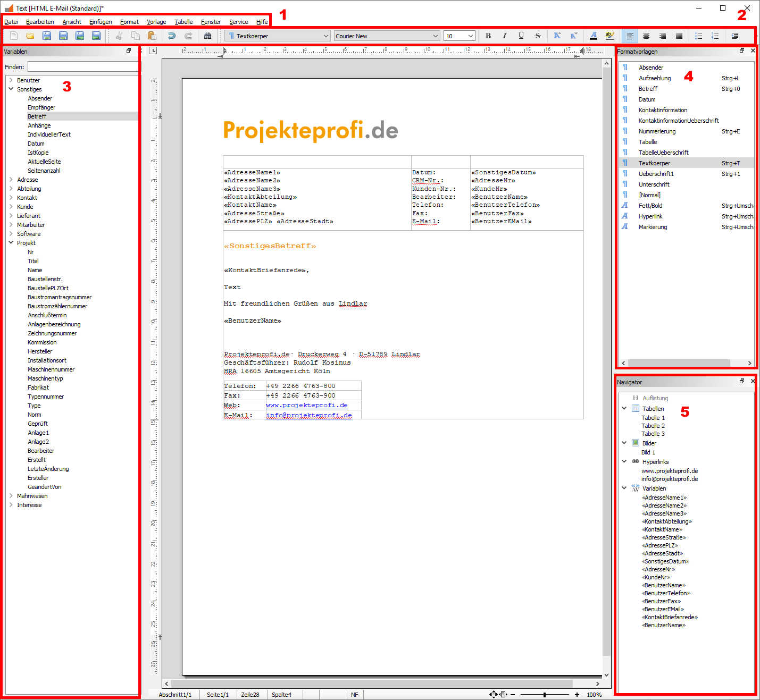Click the www.projekteprofi.de link in the document
Viewport: 760px width, 700px height.
click(306, 405)
